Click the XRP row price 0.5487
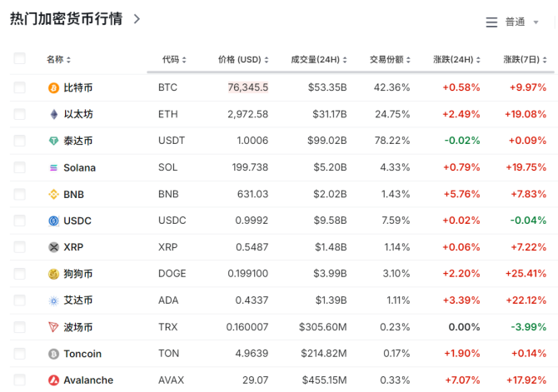 click(x=252, y=247)
